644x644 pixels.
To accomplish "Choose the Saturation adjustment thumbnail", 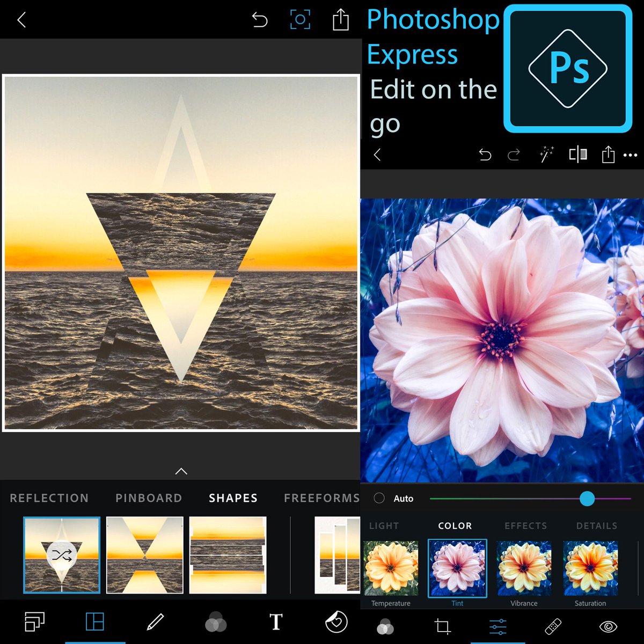I will (590, 568).
